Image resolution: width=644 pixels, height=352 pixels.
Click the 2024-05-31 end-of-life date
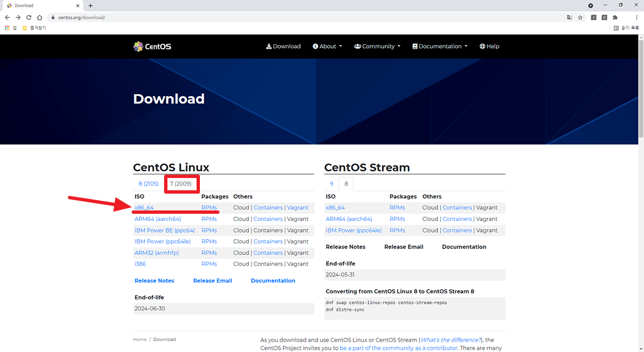340,275
